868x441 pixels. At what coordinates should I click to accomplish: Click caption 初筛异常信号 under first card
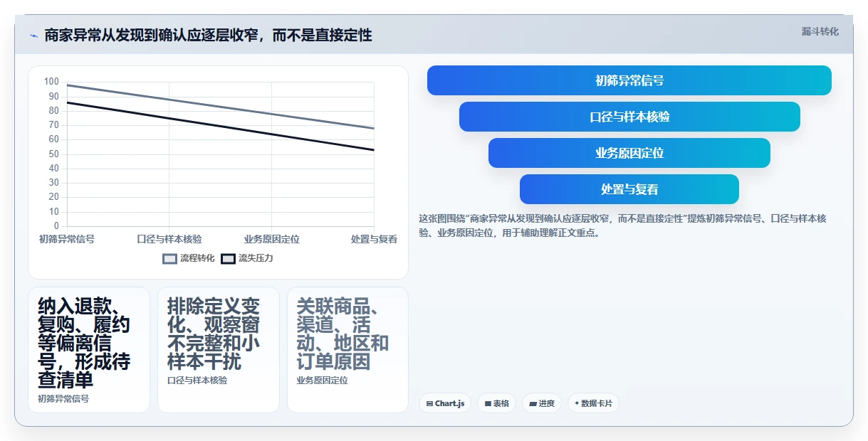pos(63,398)
